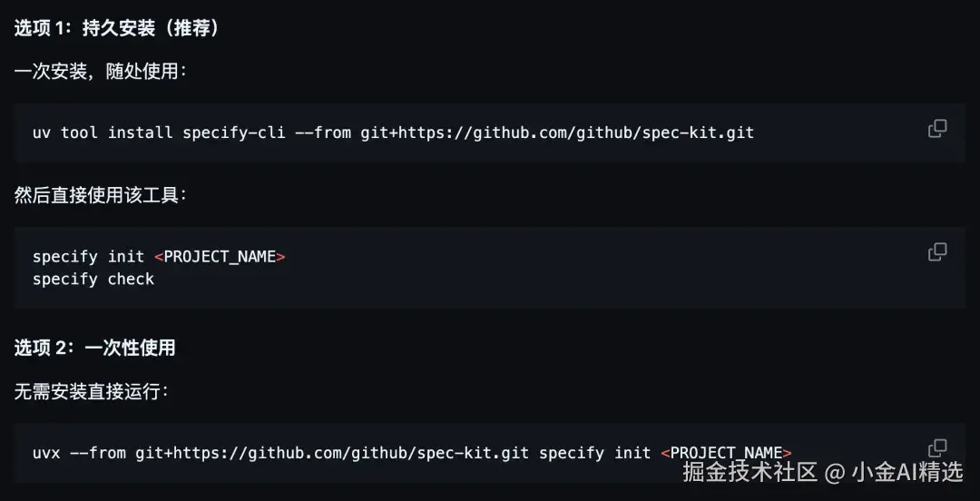Click uv tool install at the start of the first command

pos(102,133)
